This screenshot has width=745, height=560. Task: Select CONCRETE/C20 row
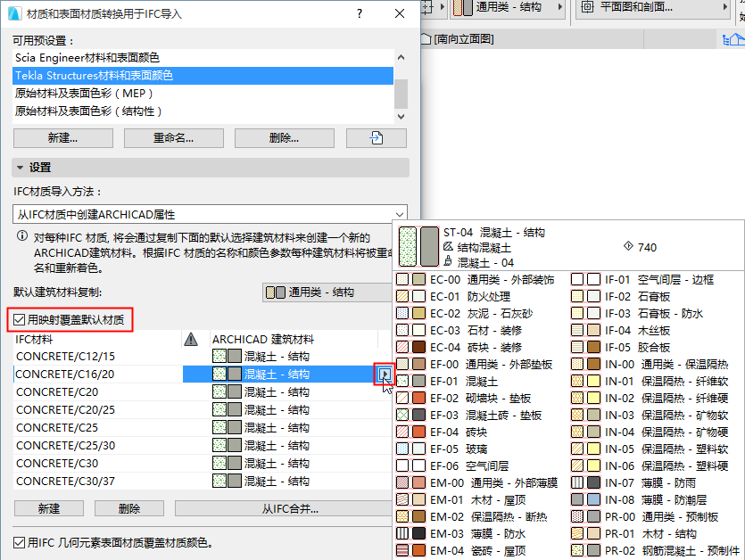coord(203,391)
